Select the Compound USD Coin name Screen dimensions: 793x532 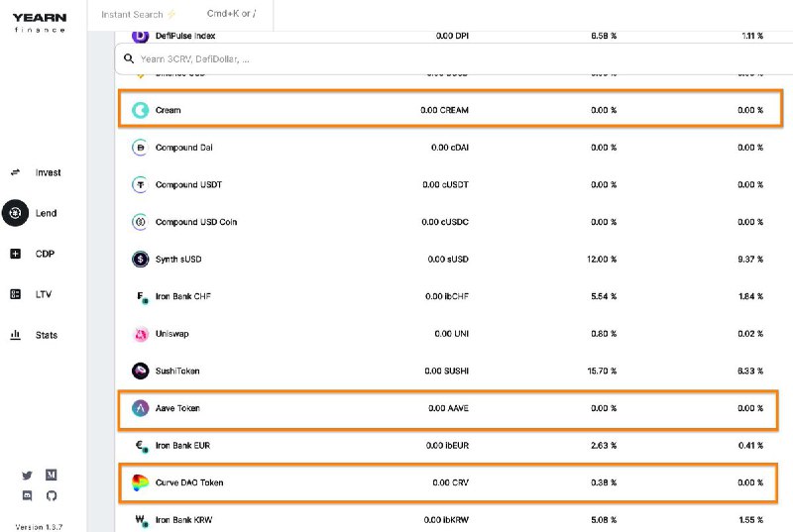pyautogui.click(x=196, y=222)
